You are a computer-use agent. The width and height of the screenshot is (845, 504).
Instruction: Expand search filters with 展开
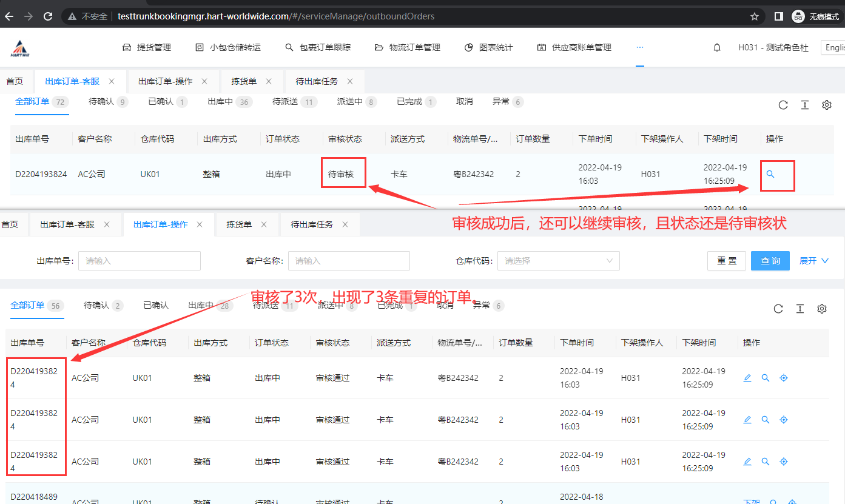click(813, 261)
